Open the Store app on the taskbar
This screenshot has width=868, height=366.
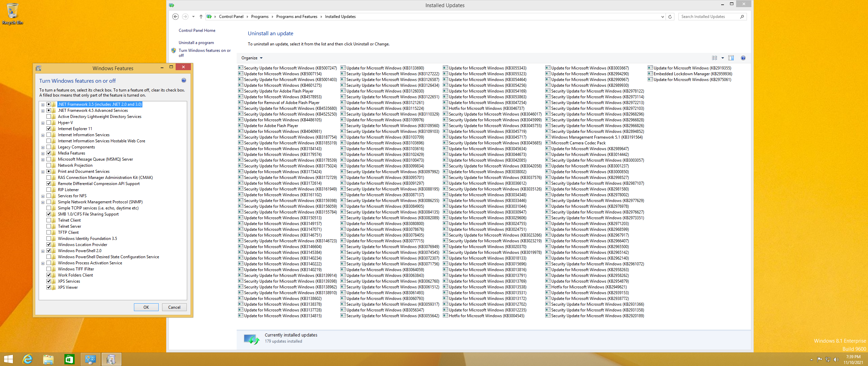pyautogui.click(x=69, y=359)
